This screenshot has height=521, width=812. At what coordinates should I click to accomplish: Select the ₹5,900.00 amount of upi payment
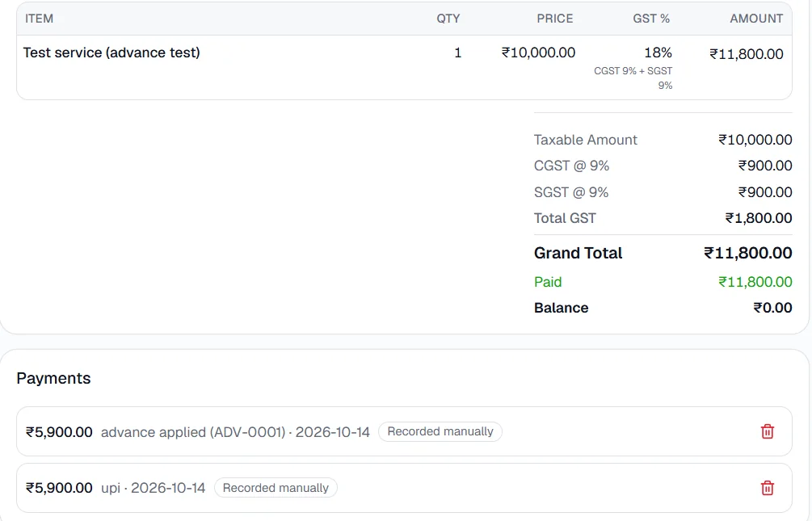click(59, 488)
